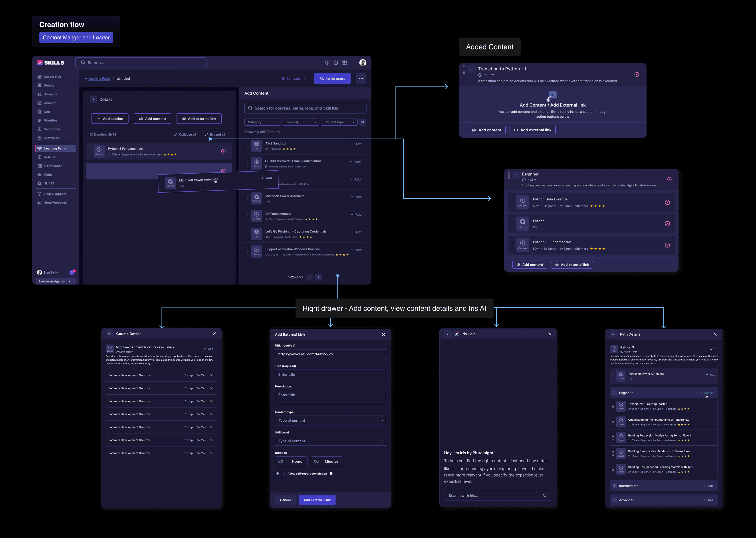Open Help & support in the sidebar

pos(55,194)
